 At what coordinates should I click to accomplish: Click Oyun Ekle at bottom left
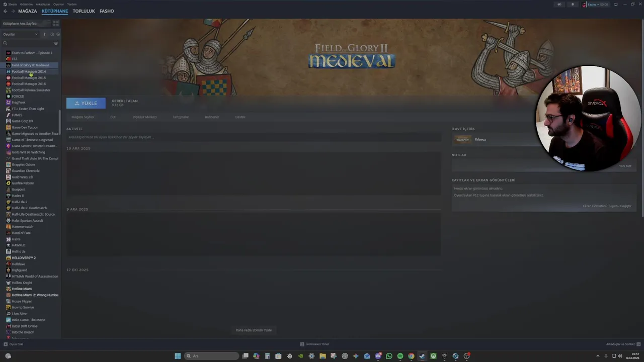click(14, 344)
